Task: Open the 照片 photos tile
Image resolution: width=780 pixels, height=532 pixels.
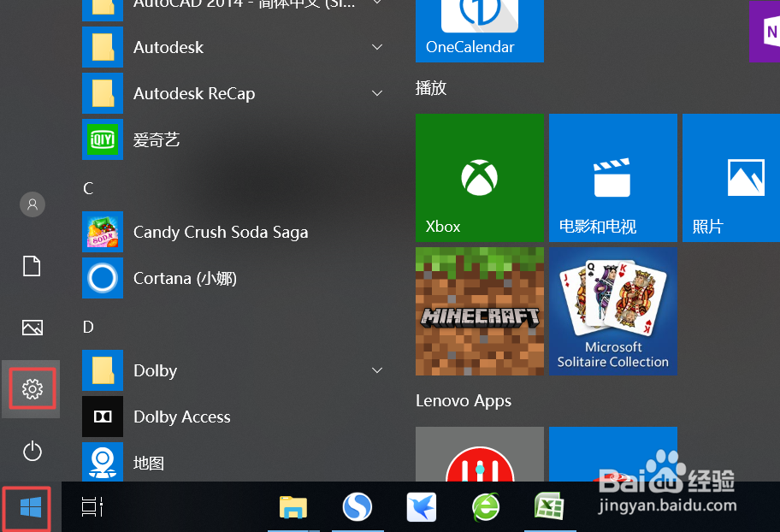Action: click(731, 178)
